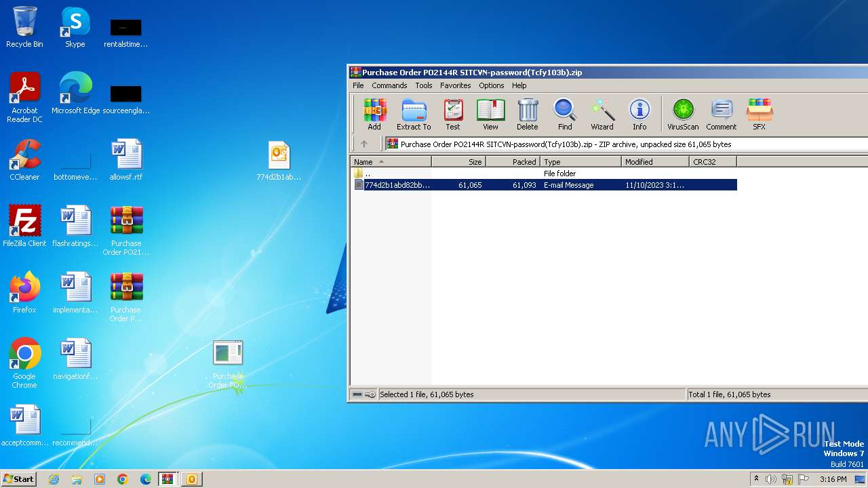Open Chrome from the taskbar
868x488 pixels.
coord(123,479)
